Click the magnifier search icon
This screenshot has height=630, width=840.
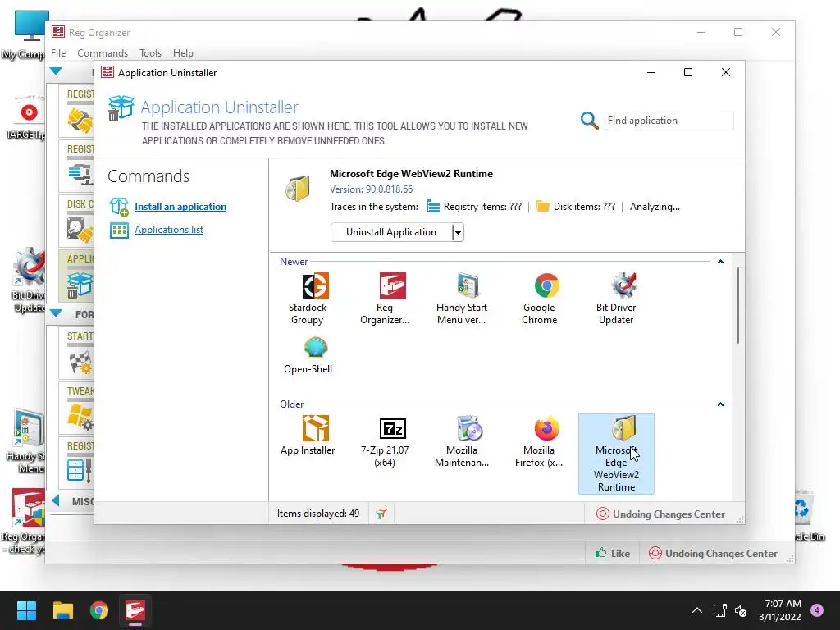(589, 121)
